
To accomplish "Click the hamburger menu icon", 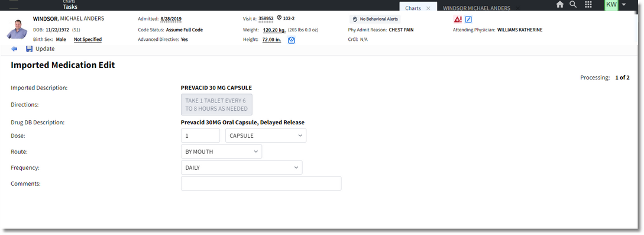I will click(x=14, y=5).
